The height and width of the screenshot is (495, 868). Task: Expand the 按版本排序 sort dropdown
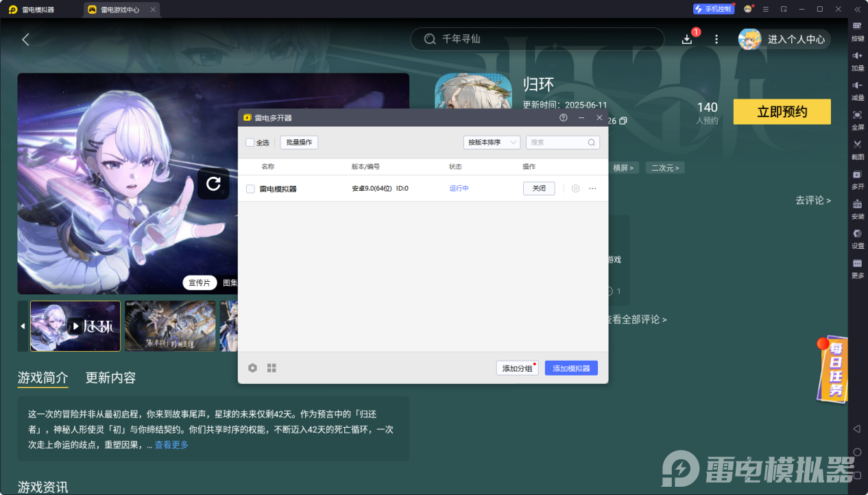click(x=492, y=143)
